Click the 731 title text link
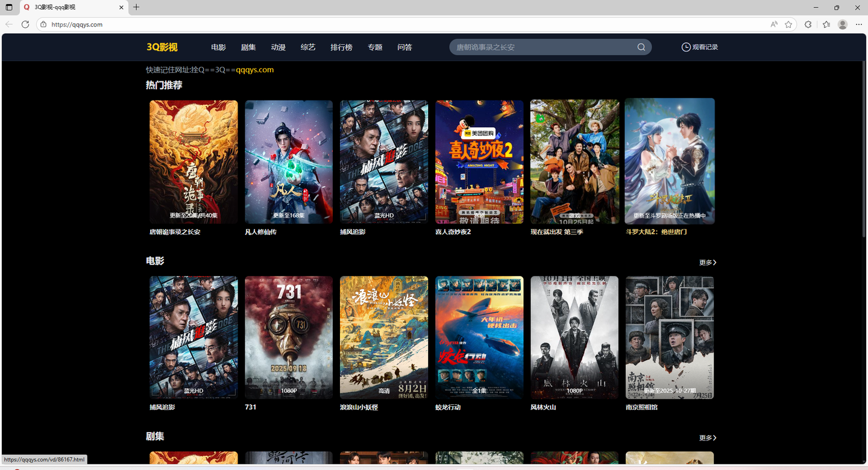This screenshot has width=868, height=470. pos(251,407)
